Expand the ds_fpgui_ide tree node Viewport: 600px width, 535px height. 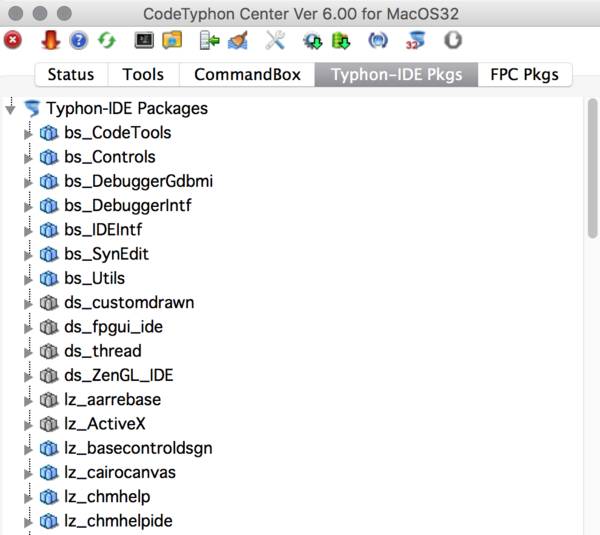(x=28, y=328)
